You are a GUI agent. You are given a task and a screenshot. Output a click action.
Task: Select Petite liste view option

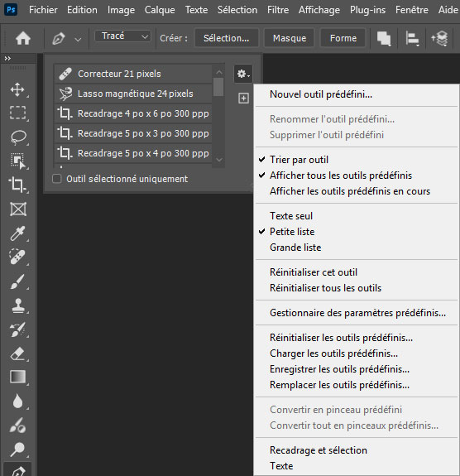[x=292, y=232]
